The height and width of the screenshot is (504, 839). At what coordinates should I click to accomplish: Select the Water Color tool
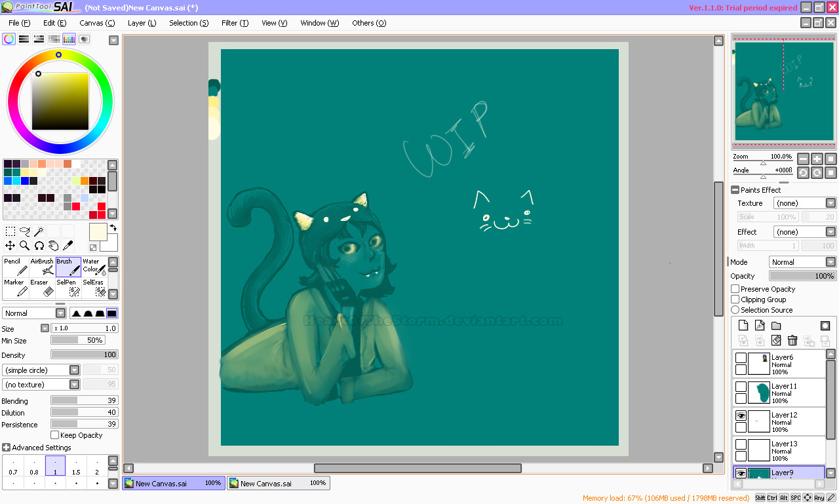94,267
